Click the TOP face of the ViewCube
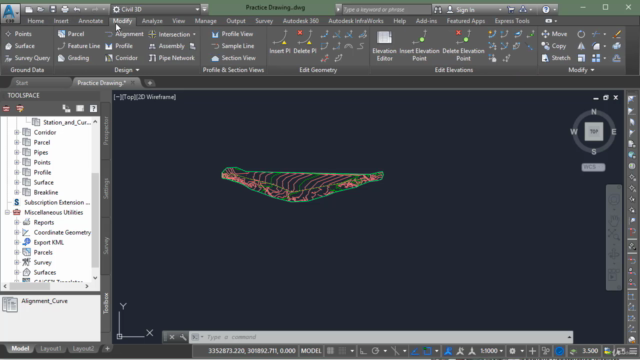 594,132
